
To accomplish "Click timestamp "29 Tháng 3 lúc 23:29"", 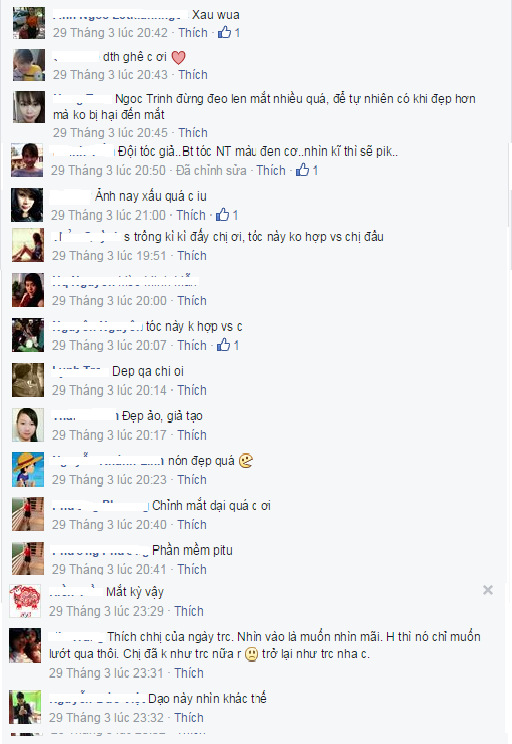I will point(106,611).
